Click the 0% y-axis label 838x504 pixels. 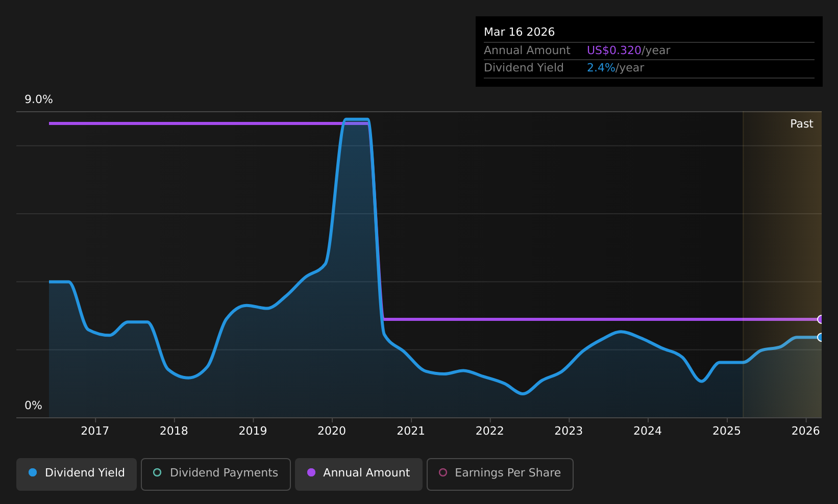34,406
